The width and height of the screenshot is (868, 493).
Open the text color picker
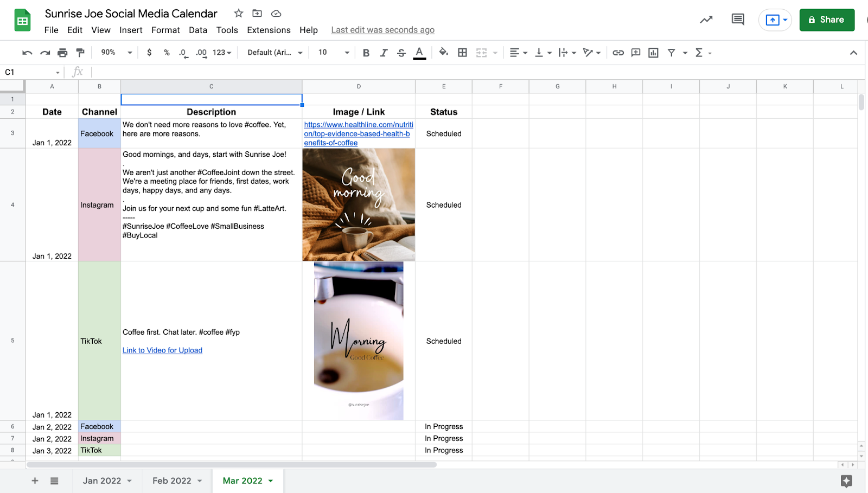(419, 53)
